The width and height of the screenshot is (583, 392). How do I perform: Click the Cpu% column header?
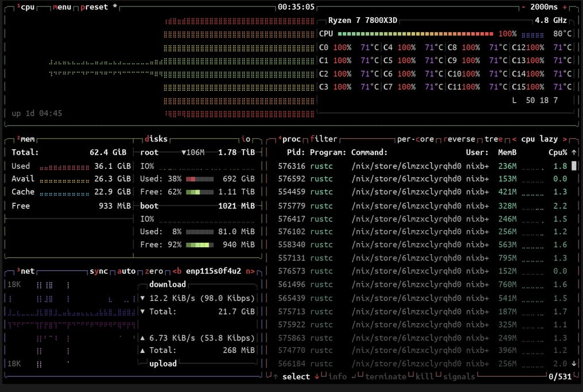[558, 153]
